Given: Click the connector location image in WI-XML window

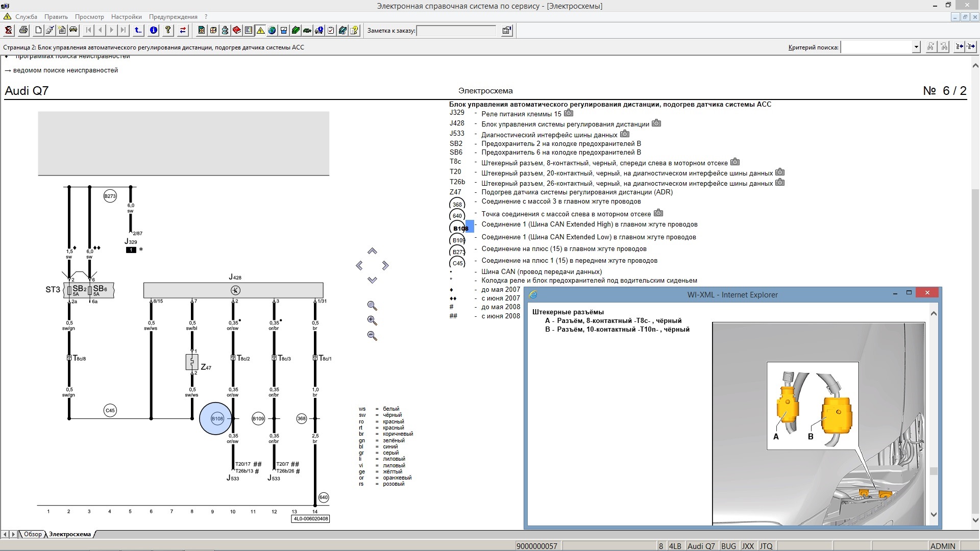Looking at the screenshot, I should (818, 424).
